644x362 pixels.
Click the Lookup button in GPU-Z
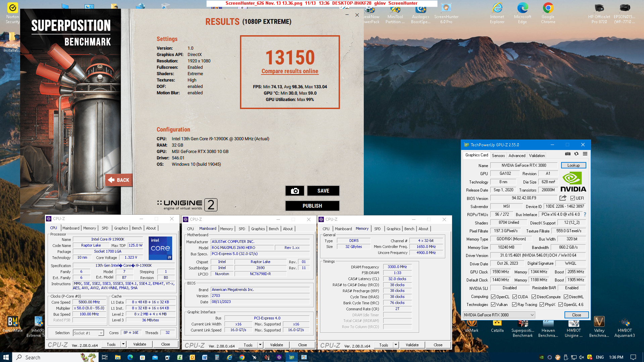573,165
